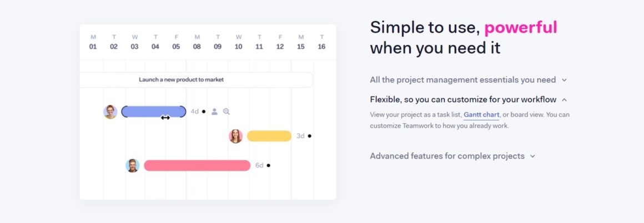Click the zoom magnifier icon on blue task

click(x=227, y=111)
